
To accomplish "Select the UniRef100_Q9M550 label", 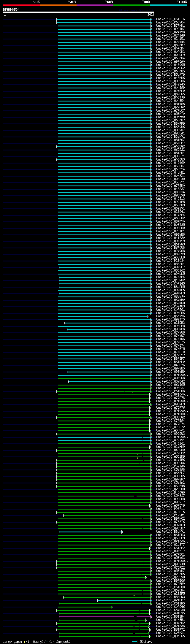I will pyautogui.click(x=170, y=117).
